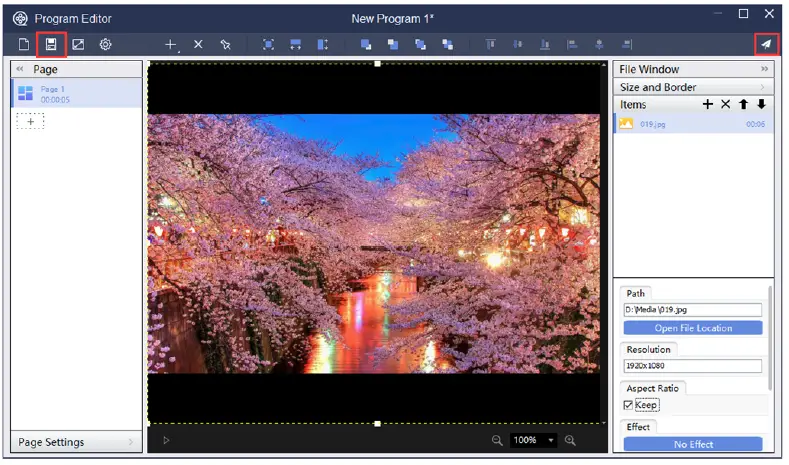Image resolution: width=789 pixels, height=465 pixels.
Task: Click the top center resize handle
Action: click(377, 64)
